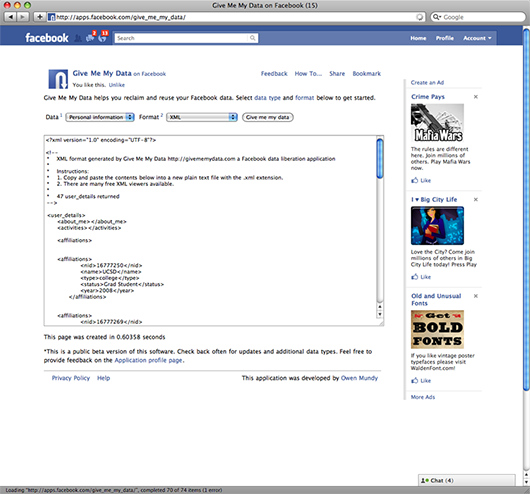Viewport: 530px width, 494px height.
Task: Click the '47 user_details returned' text
Action: [88, 196]
